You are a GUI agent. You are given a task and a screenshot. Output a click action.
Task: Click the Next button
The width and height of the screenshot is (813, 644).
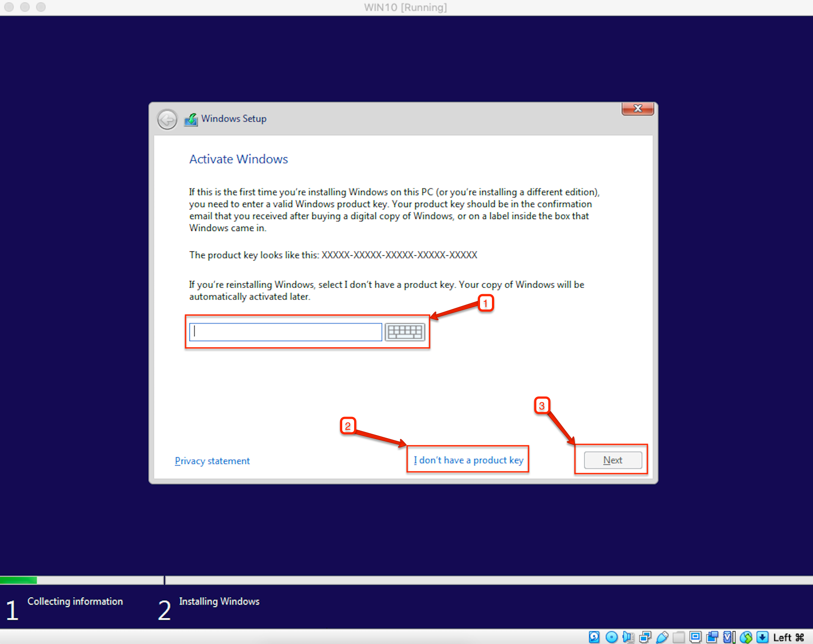tap(613, 460)
